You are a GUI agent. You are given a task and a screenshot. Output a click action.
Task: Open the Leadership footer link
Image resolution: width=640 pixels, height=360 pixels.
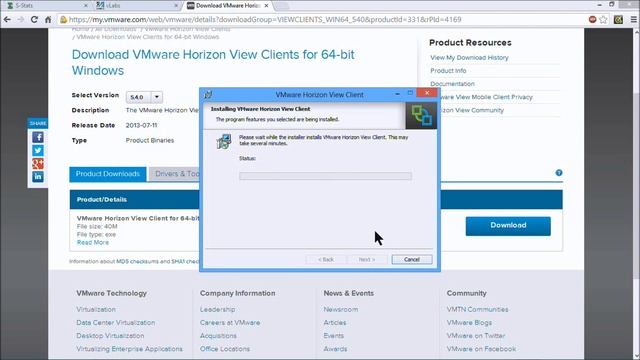click(217, 309)
